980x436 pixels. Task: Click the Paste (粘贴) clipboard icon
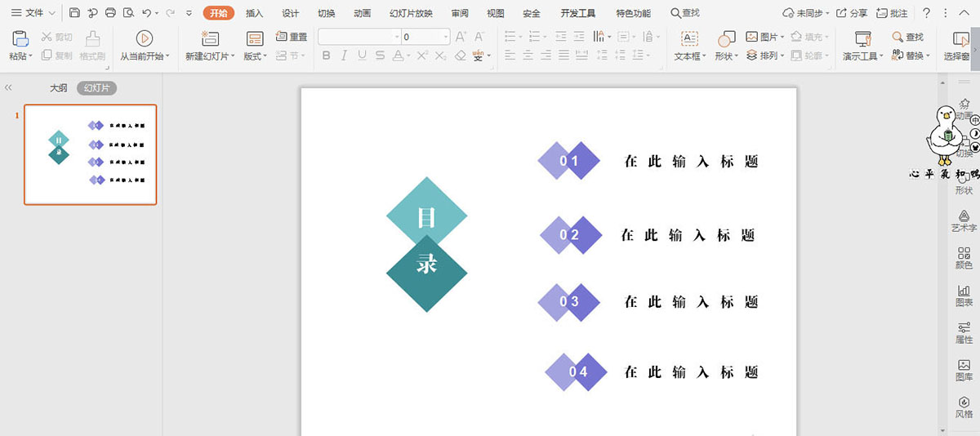21,39
